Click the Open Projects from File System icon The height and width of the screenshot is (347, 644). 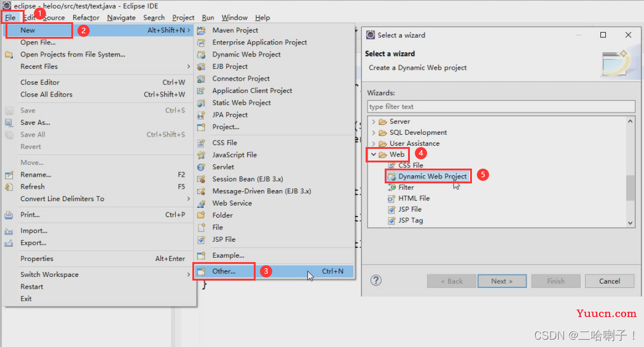(x=9, y=54)
